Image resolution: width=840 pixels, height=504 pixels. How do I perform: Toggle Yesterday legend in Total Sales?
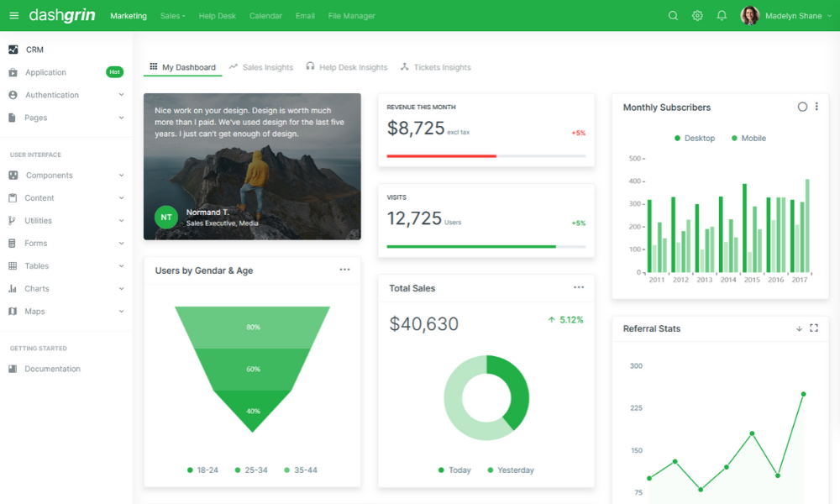pyautogui.click(x=510, y=470)
